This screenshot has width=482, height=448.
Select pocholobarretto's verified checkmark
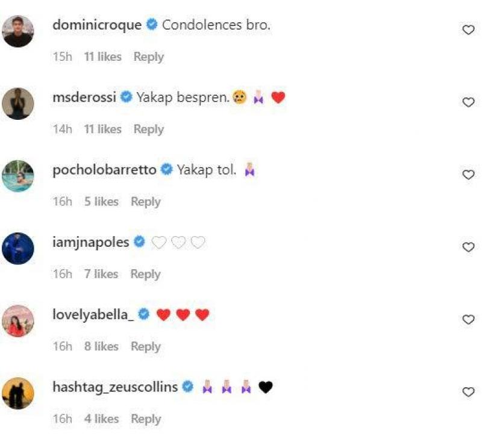167,170
